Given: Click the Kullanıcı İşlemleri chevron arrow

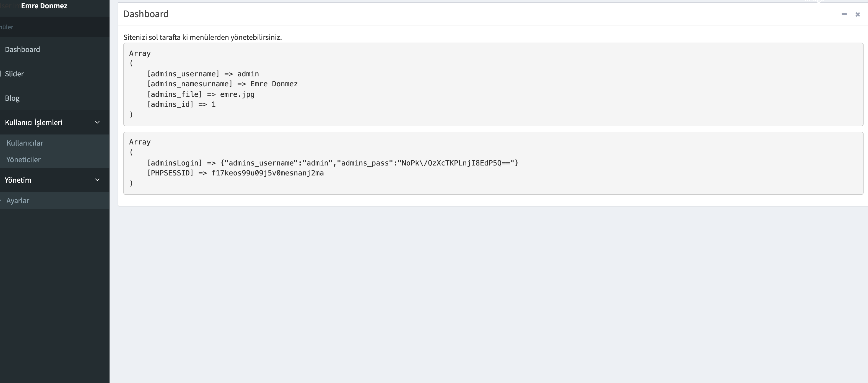Looking at the screenshot, I should coord(97,122).
